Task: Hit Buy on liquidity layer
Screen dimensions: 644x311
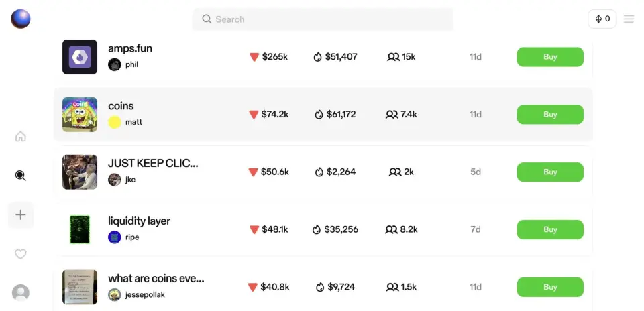Action: pyautogui.click(x=549, y=230)
